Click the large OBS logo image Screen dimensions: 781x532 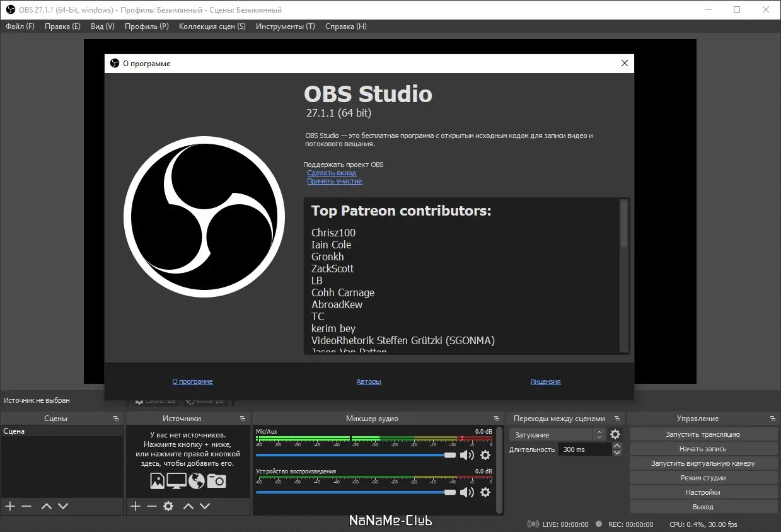coord(204,216)
